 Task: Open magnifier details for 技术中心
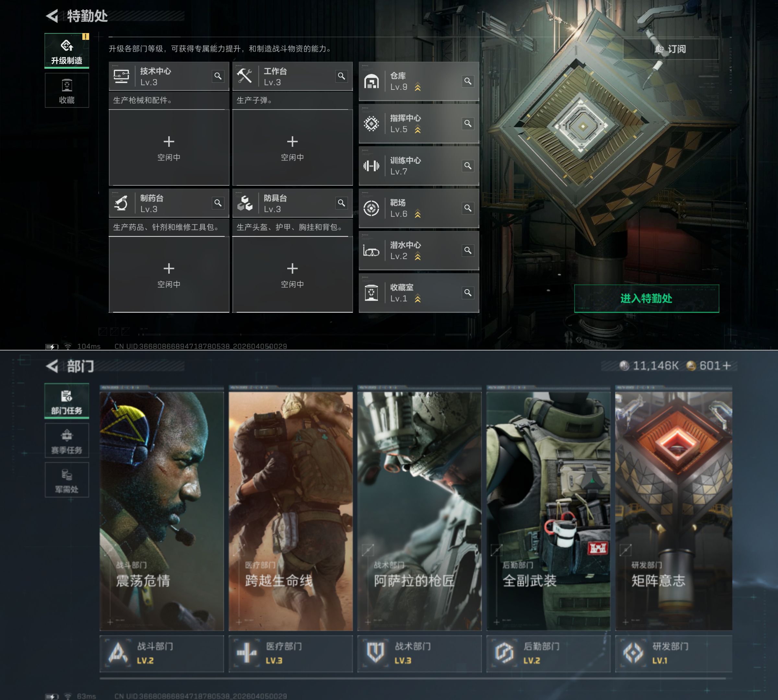tap(218, 76)
